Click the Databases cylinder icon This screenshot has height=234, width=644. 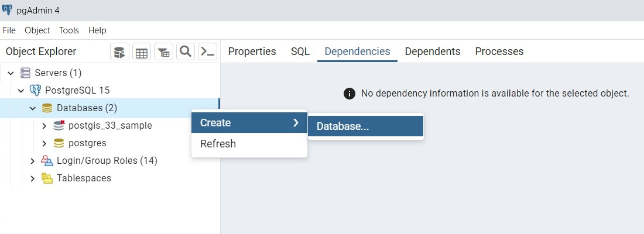[47, 108]
